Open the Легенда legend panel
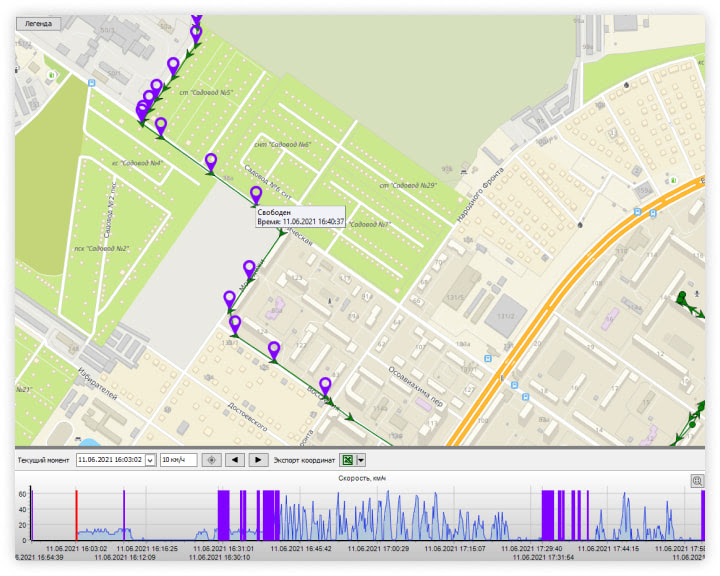720x576 pixels. click(x=39, y=23)
